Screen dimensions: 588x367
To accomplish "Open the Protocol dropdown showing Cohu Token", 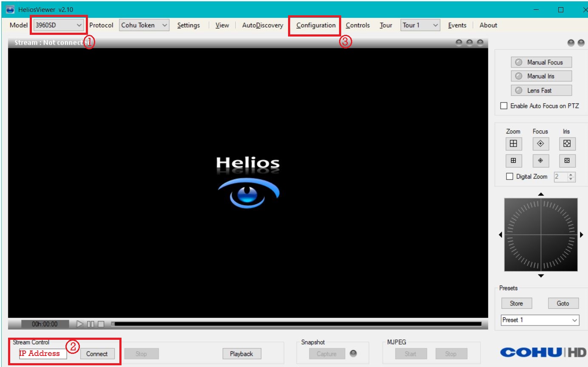I will coord(144,25).
